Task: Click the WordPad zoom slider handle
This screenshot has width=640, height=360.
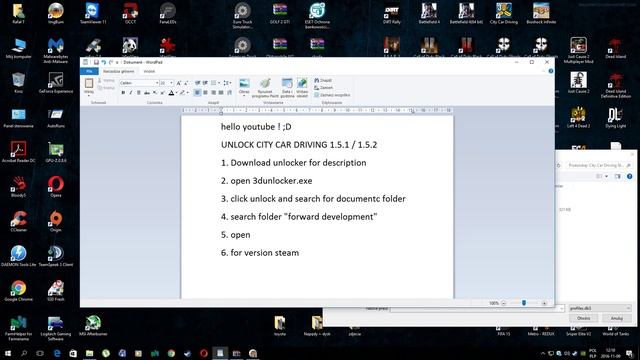Action: click(x=524, y=303)
